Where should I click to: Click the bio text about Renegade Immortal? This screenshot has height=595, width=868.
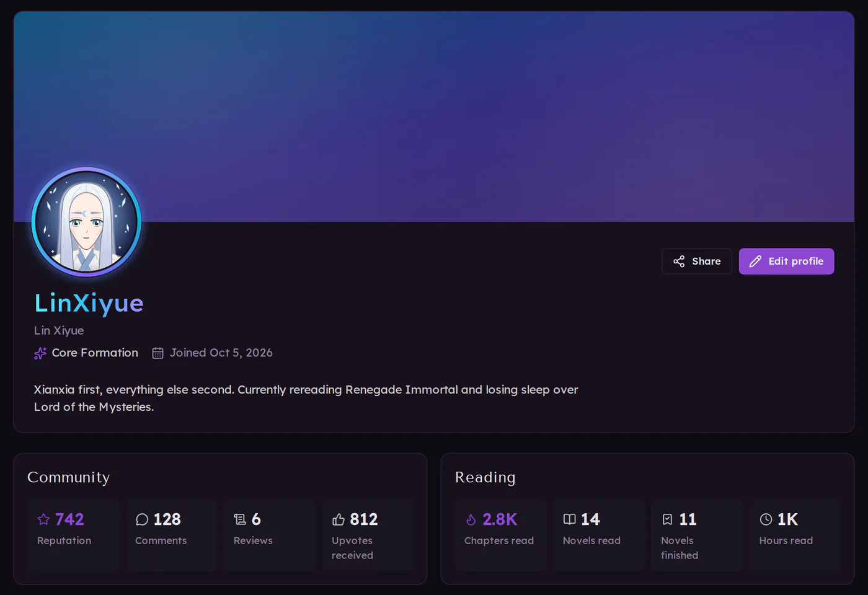point(306,398)
